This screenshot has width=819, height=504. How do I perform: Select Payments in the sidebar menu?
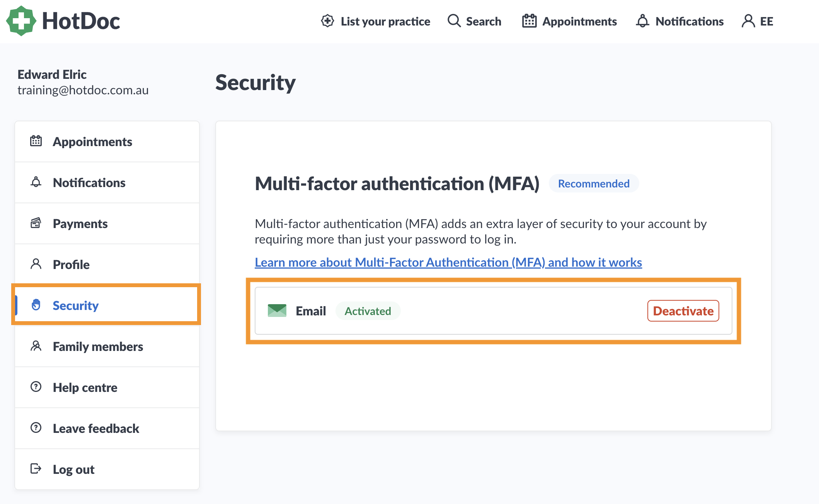[107, 224]
